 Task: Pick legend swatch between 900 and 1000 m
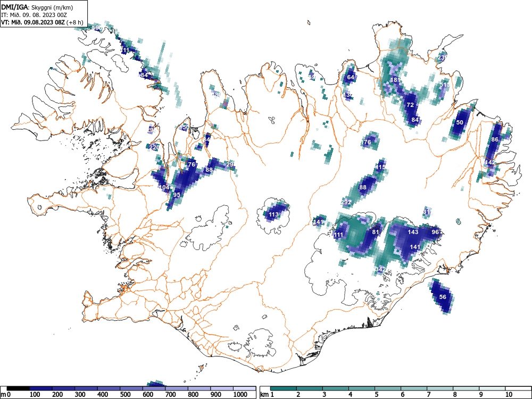pos(222,388)
